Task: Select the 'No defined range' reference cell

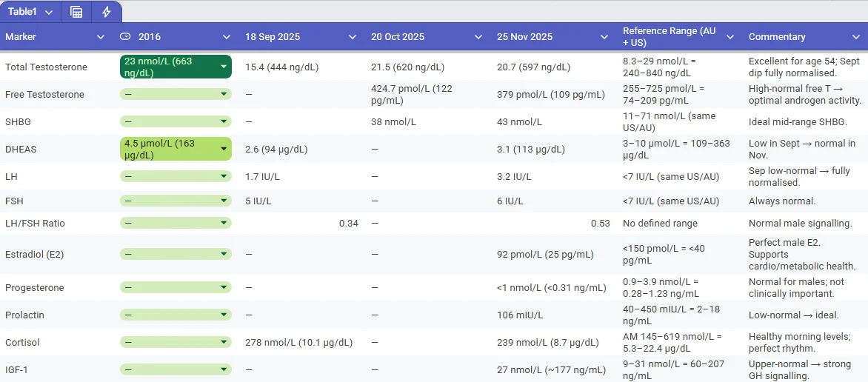Action: 660,223
